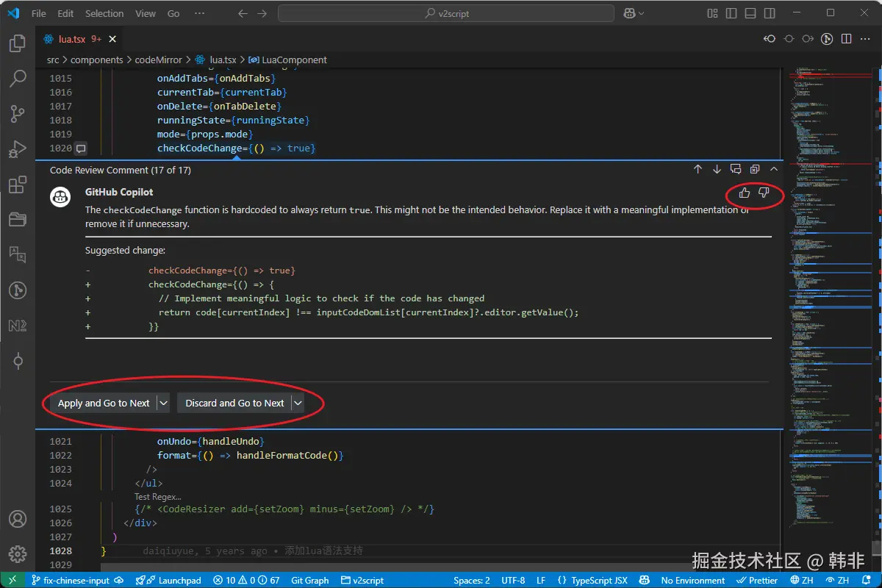Screen dimensions: 882x588
Task: Open Git Graph from the status bar
Action: point(309,580)
